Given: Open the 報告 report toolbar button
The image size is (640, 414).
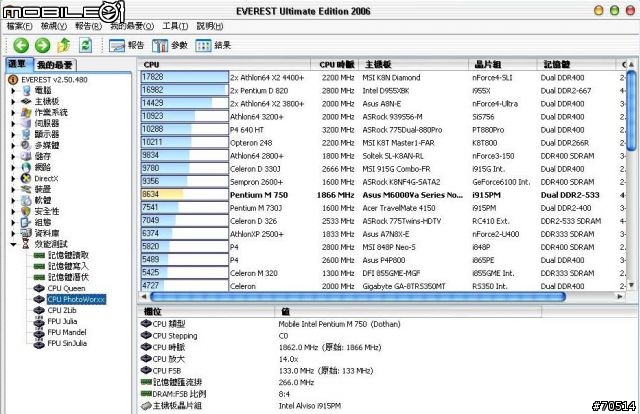Looking at the screenshot, I should pos(127,45).
